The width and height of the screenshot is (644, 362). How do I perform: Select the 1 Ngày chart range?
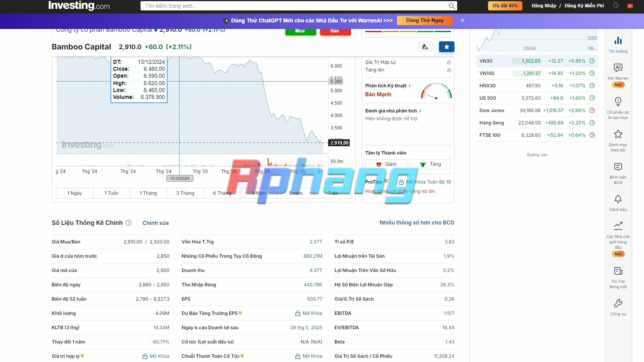click(x=75, y=193)
